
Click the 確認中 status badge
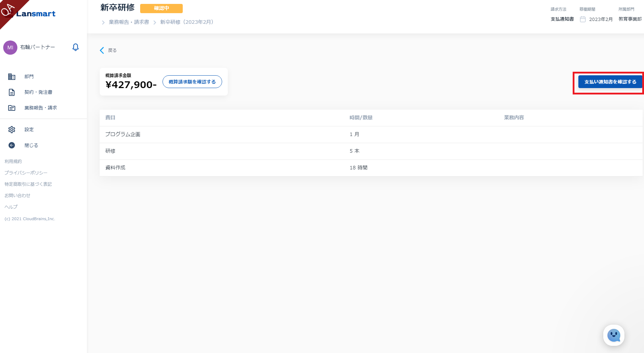(x=161, y=8)
